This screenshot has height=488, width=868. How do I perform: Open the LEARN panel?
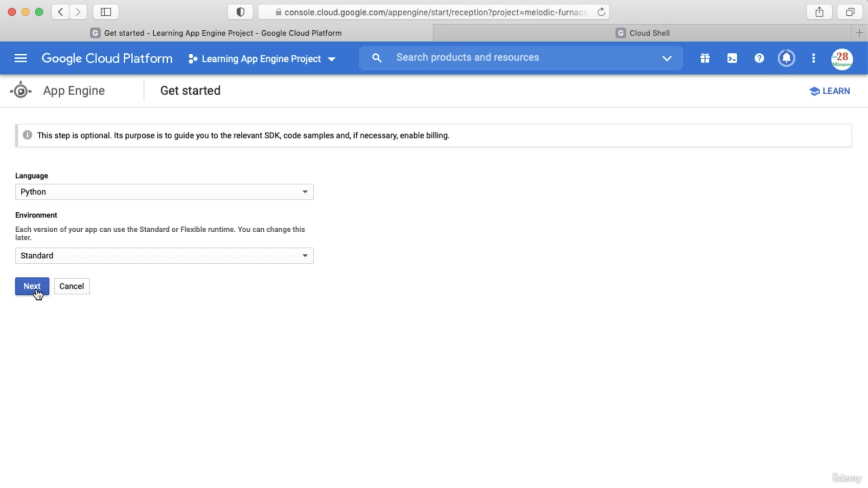(830, 91)
